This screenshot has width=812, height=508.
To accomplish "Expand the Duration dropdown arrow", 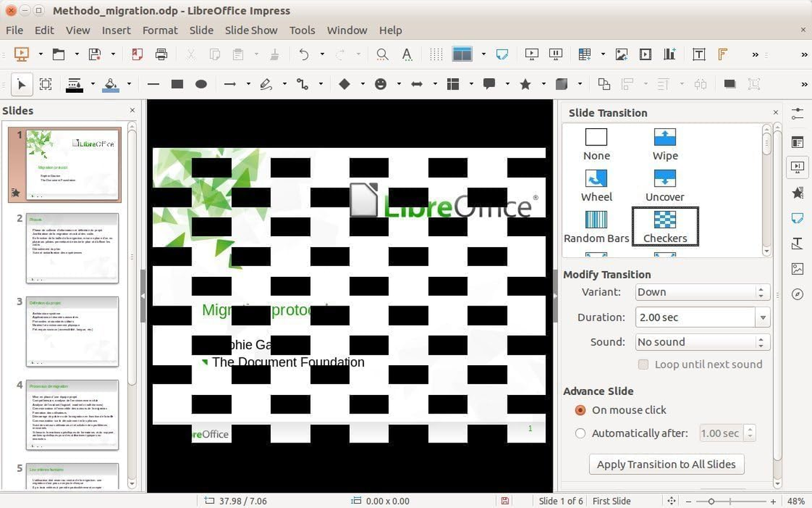I will click(763, 317).
